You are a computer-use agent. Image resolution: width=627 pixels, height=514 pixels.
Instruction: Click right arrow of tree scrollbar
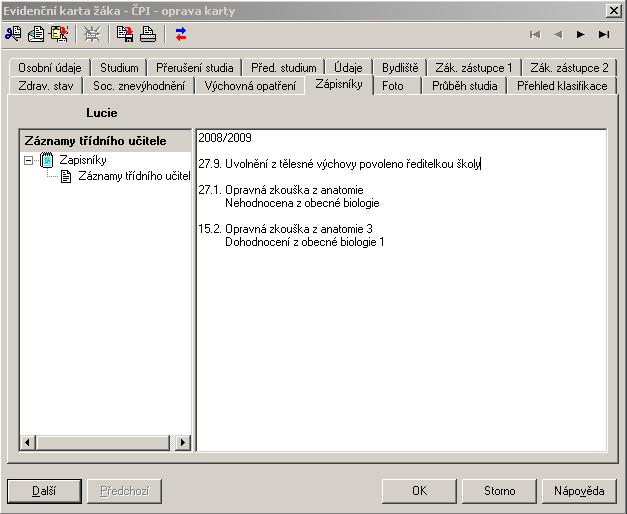tap(183, 442)
